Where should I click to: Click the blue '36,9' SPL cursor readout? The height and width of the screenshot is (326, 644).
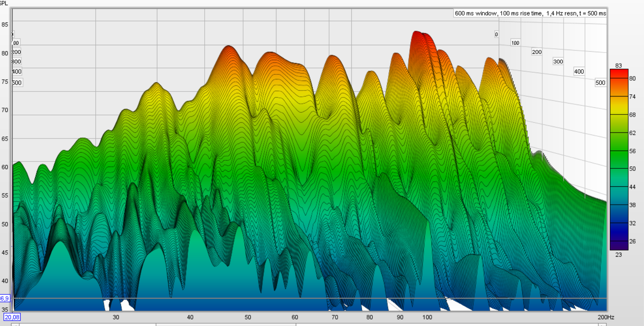[x=4, y=298]
